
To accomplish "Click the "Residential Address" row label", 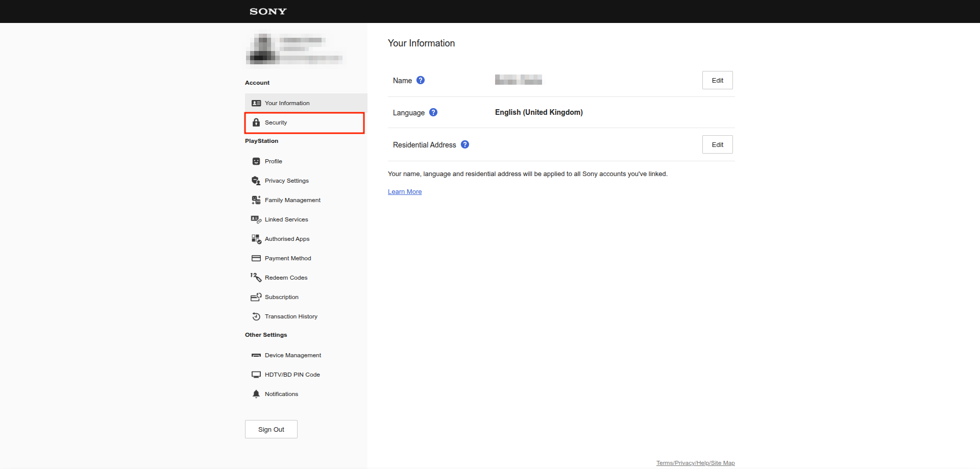I will [x=425, y=145].
